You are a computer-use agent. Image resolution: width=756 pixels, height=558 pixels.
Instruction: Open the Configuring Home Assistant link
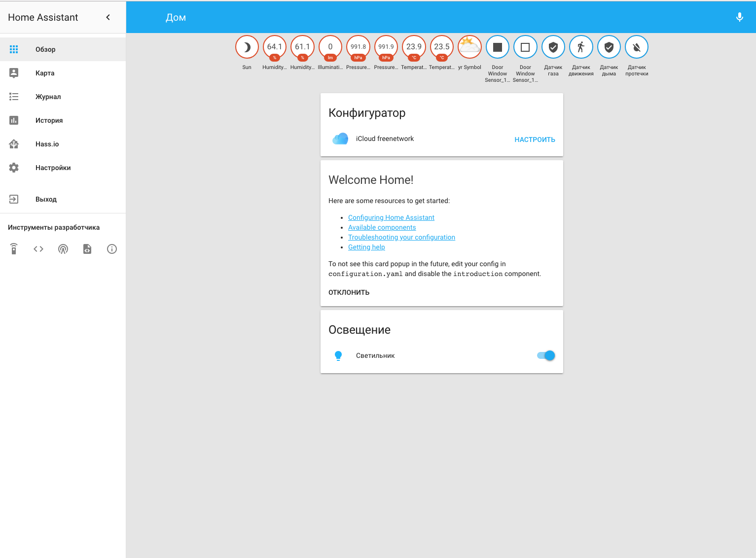pyautogui.click(x=391, y=217)
